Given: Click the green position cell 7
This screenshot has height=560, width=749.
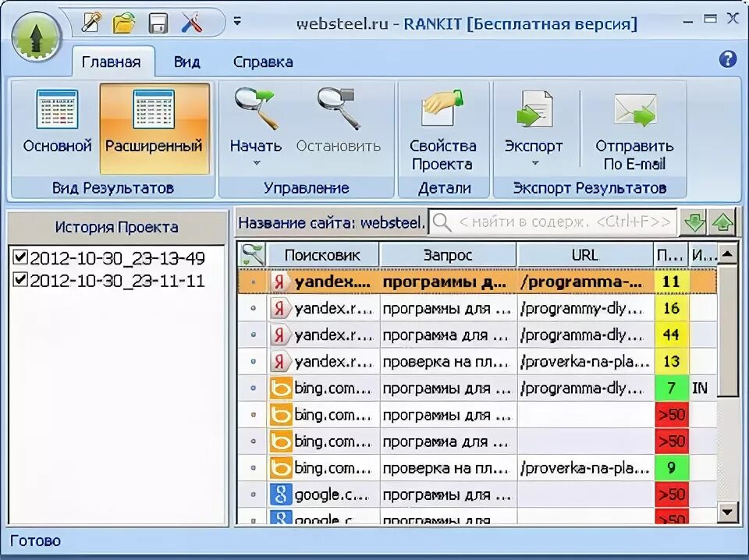Looking at the screenshot, I should point(671,388).
